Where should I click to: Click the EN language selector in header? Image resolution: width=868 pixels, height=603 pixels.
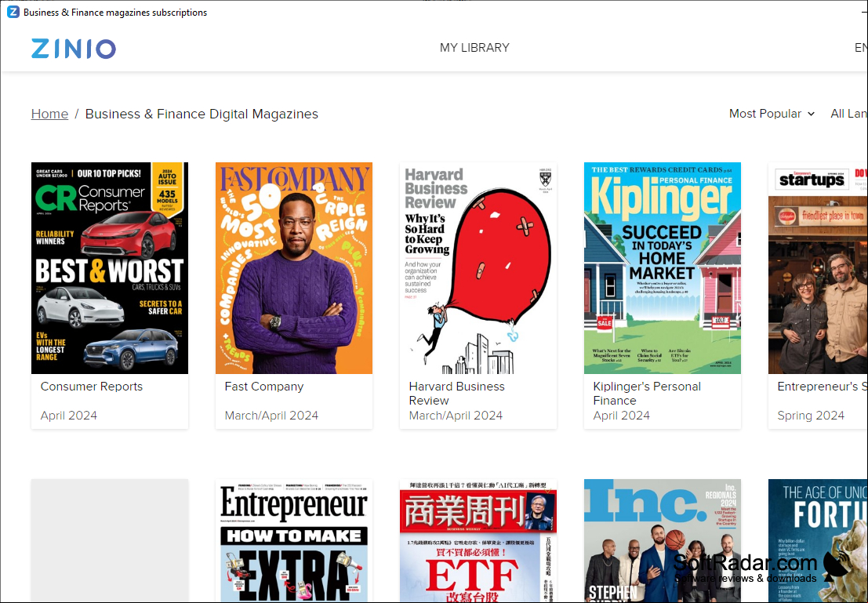(861, 48)
